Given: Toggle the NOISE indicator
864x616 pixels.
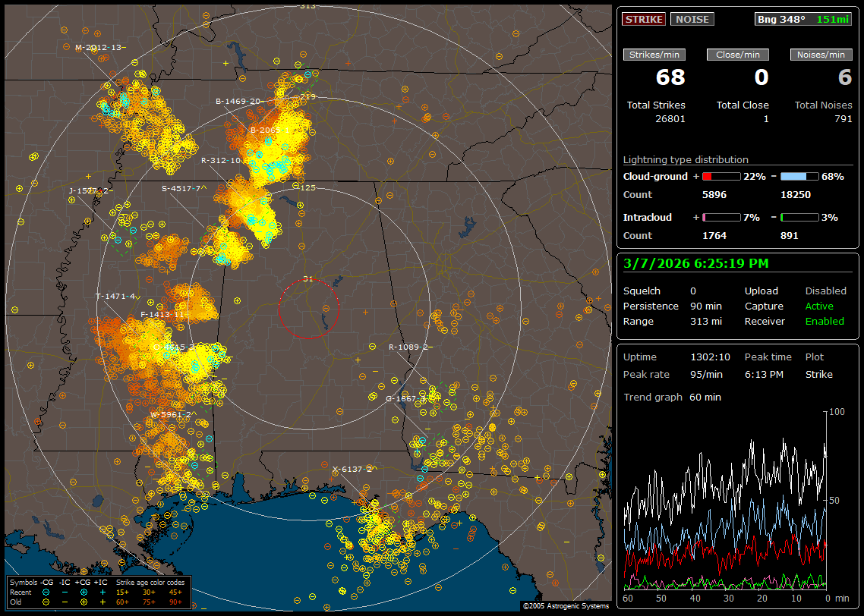Looking at the screenshot, I should [692, 19].
